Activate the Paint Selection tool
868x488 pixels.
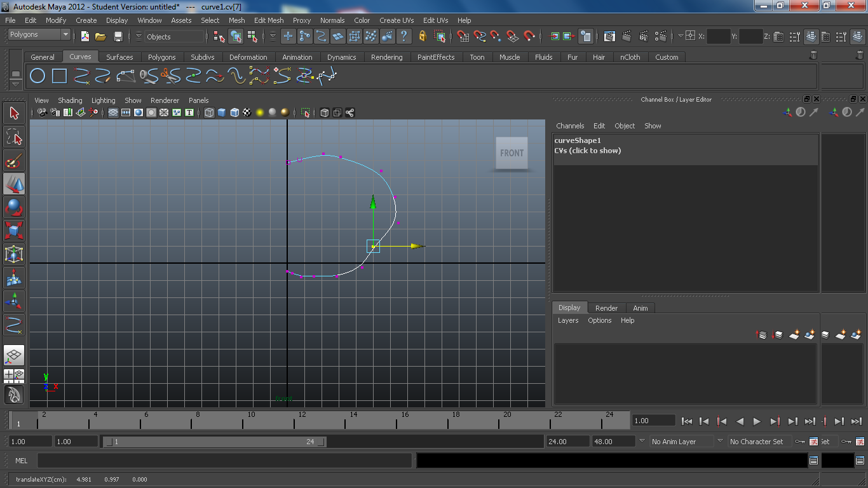coord(14,160)
